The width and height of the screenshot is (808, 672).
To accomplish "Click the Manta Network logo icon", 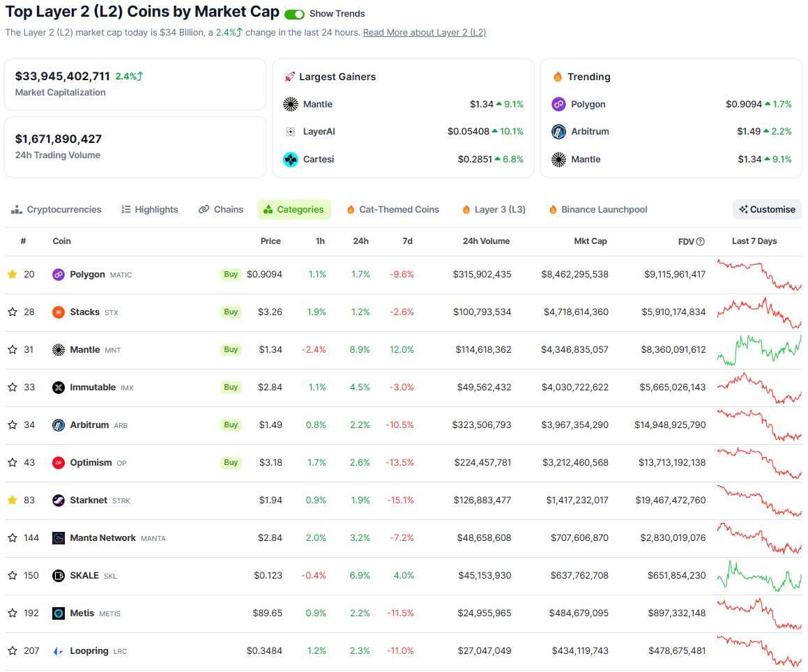I will 59,537.
